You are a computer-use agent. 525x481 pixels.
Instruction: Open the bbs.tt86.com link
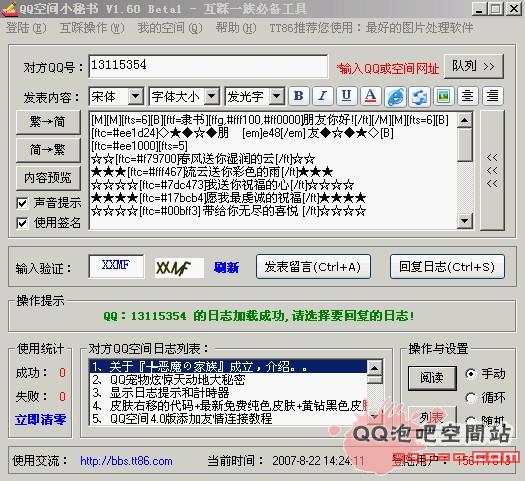click(x=126, y=461)
